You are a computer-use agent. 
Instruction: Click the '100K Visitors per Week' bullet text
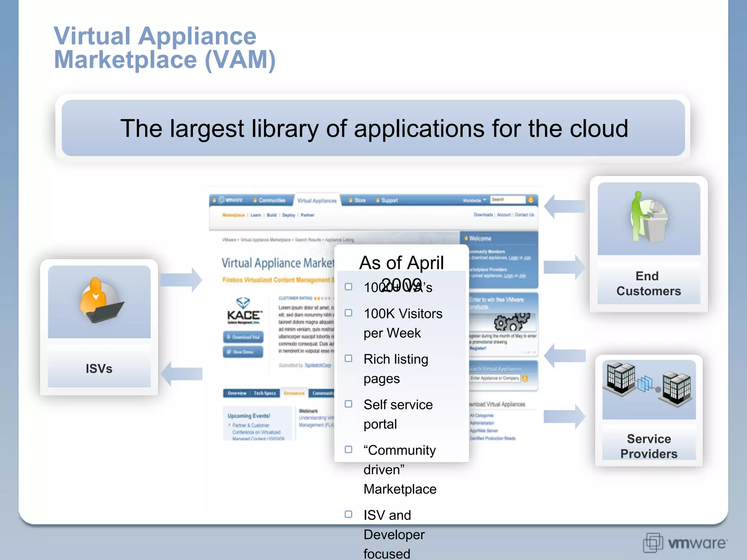point(403,323)
